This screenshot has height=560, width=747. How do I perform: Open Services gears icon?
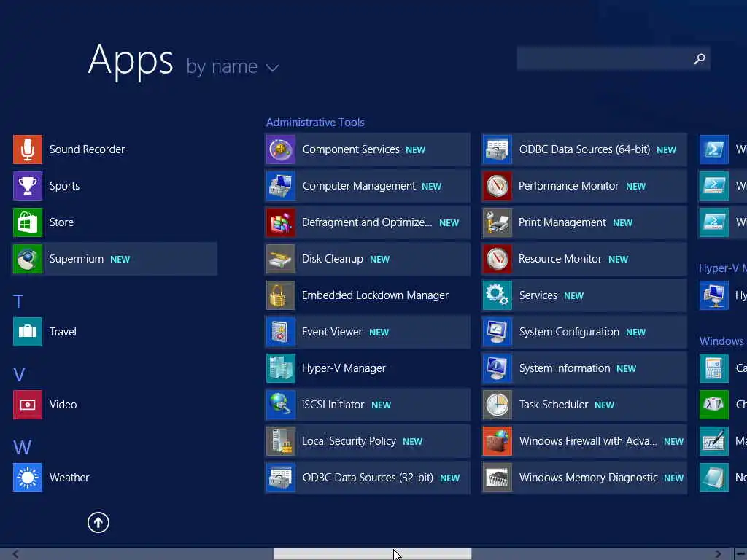[498, 295]
